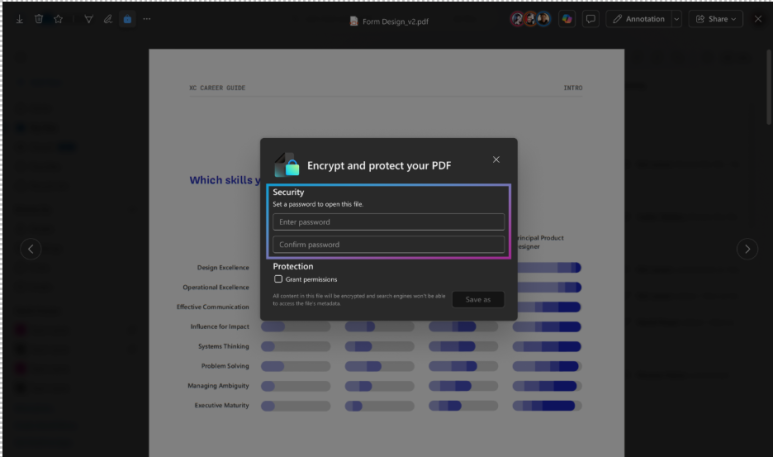
Task: Click the blue lock protect icon
Action: pos(127,19)
